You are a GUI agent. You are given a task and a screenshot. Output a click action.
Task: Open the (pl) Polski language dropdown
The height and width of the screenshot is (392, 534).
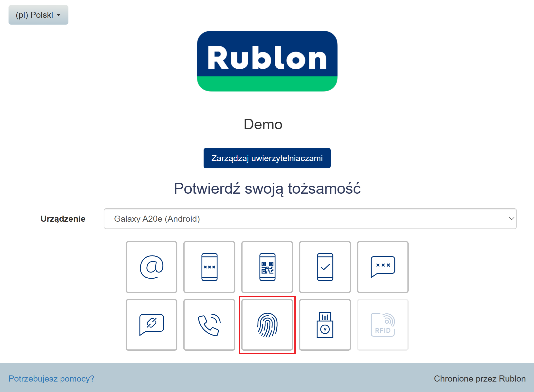click(x=38, y=15)
